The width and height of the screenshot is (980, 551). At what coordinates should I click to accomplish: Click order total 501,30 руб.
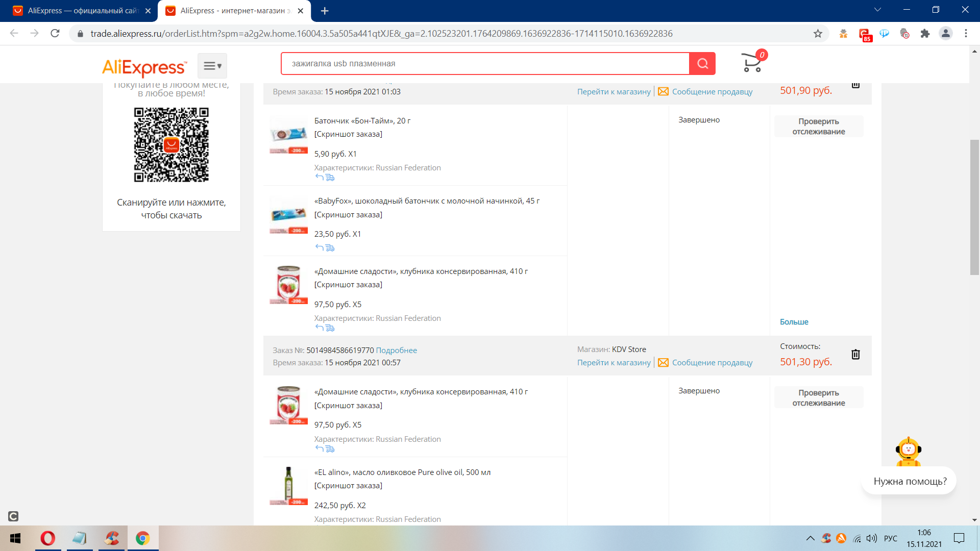[806, 362]
